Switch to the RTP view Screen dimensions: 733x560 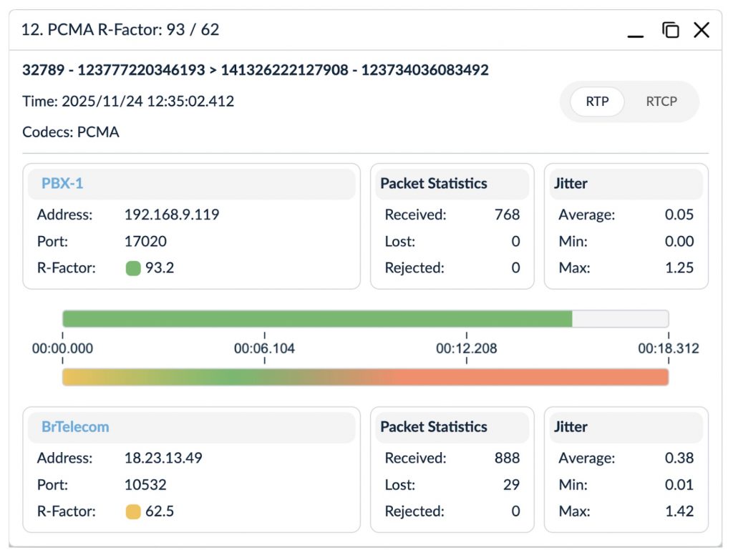coord(597,102)
